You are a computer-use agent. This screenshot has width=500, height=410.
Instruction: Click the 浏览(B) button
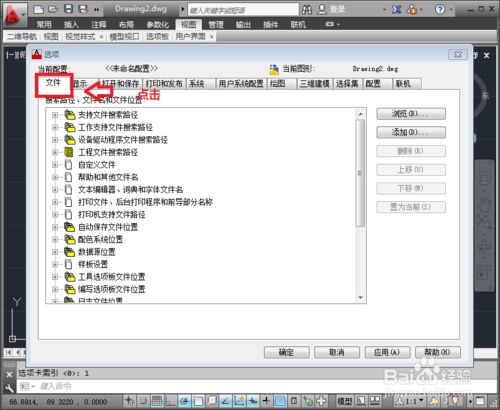pos(411,114)
